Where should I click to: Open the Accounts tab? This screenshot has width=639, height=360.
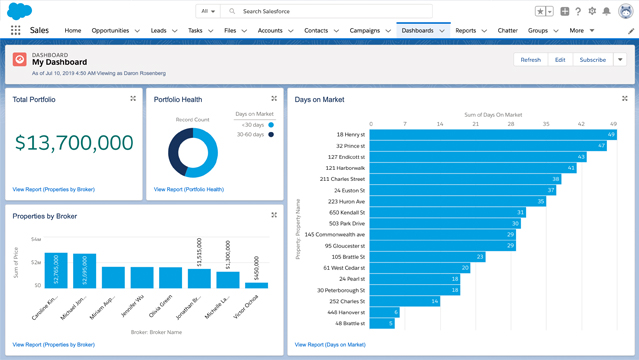point(270,31)
